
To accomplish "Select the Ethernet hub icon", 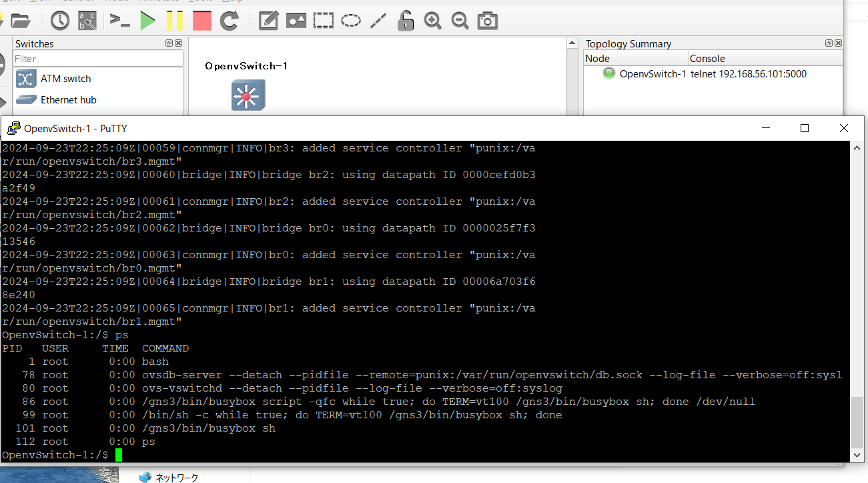I will tap(26, 99).
